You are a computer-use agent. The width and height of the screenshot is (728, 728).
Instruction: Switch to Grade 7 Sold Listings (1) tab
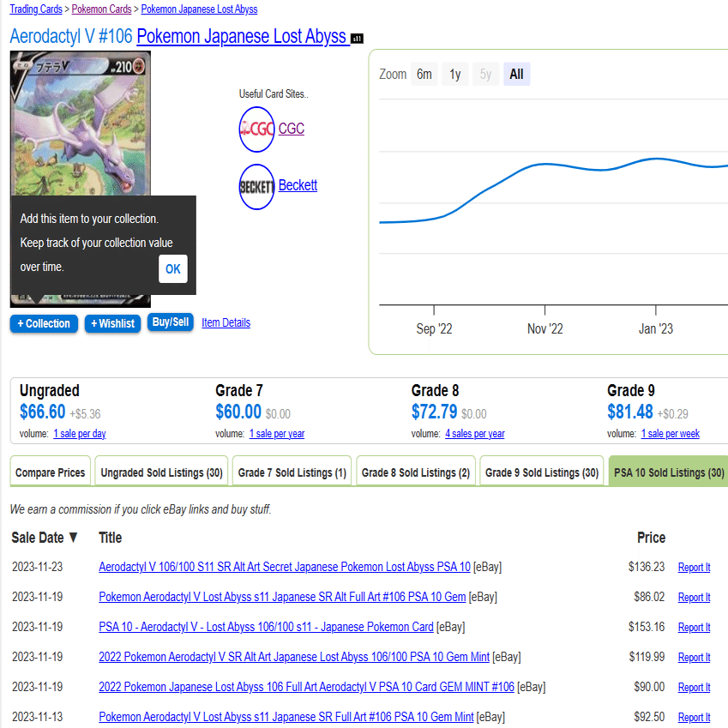[x=292, y=472]
